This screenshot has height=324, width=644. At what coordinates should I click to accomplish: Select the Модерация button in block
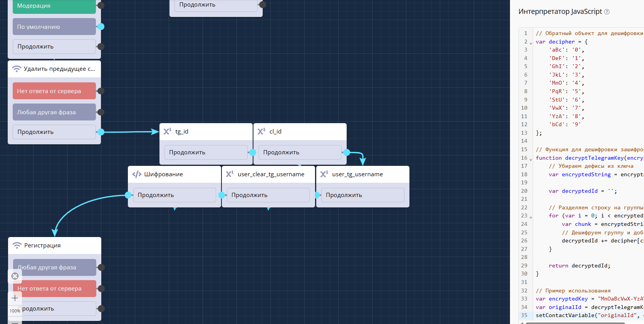click(x=54, y=6)
